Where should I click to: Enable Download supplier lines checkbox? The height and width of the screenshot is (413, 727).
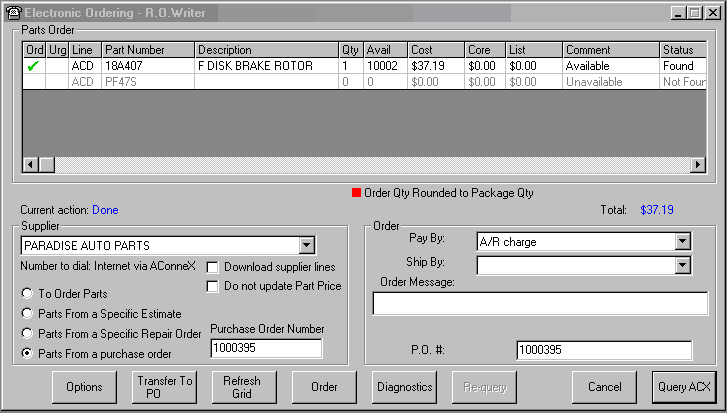click(213, 267)
